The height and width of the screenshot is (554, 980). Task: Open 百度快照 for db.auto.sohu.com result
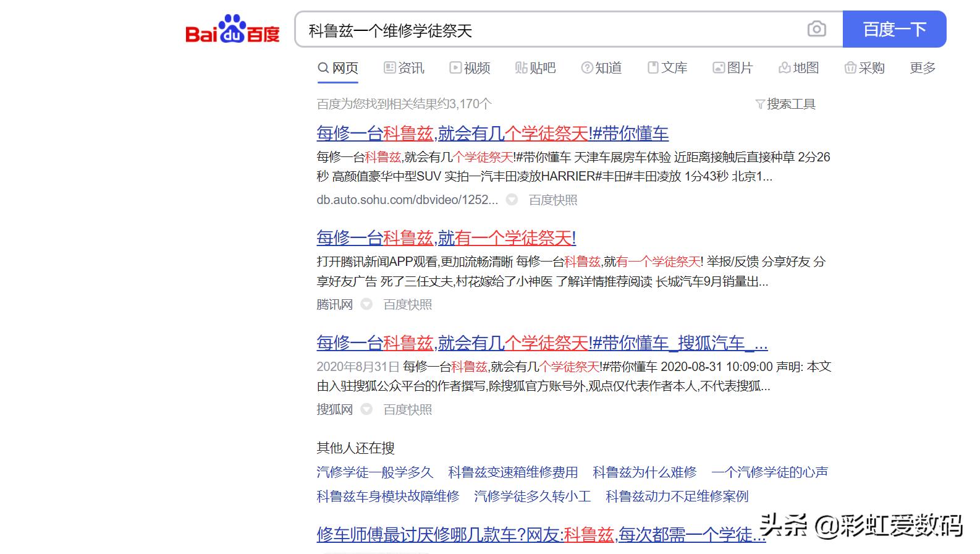(553, 200)
